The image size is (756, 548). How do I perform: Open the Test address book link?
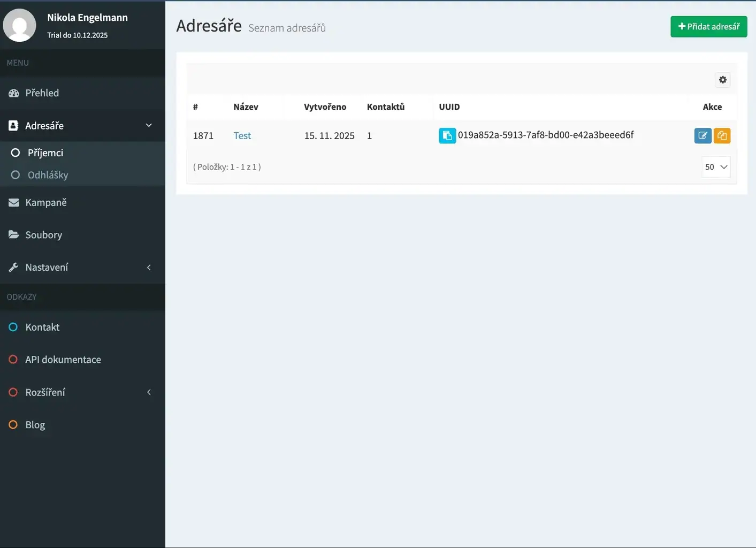(x=242, y=136)
